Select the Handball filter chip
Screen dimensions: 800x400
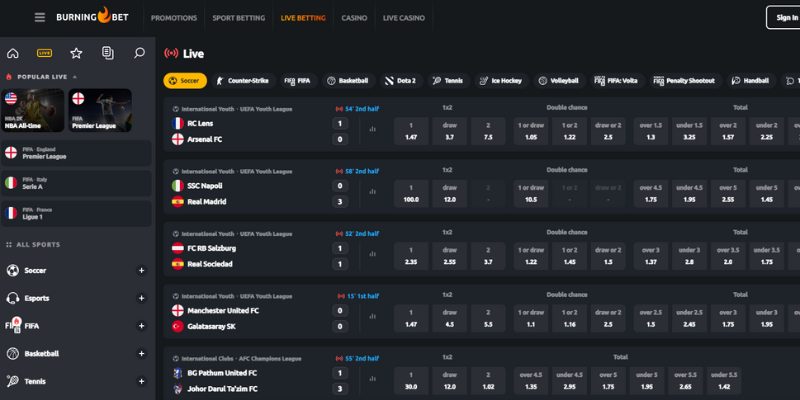coord(751,81)
